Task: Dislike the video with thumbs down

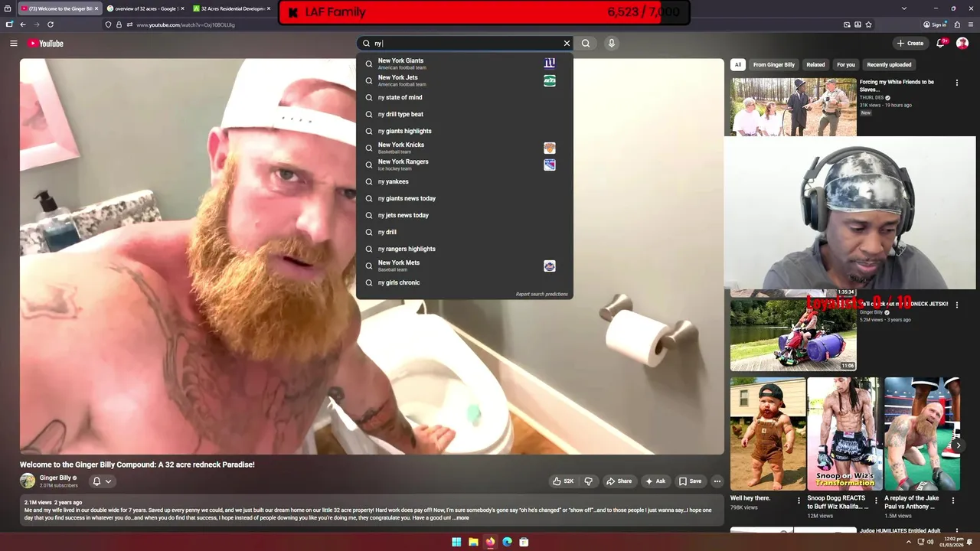Action: coord(588,481)
